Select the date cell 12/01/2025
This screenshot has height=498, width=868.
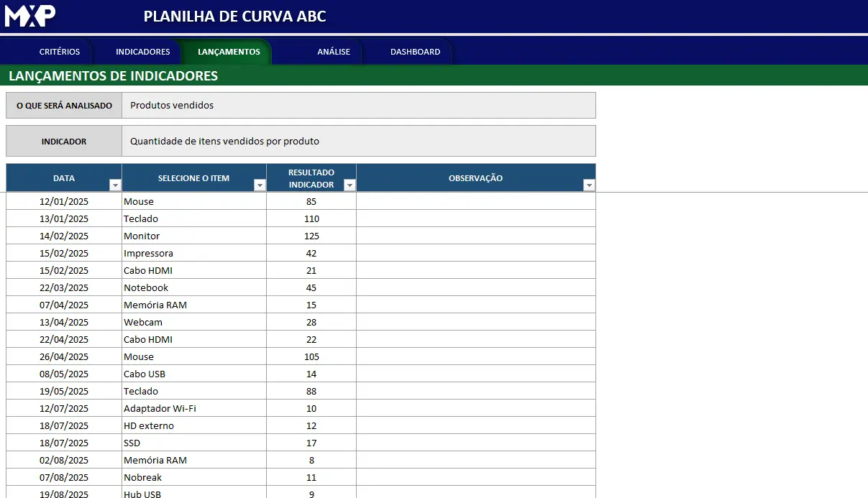point(64,201)
